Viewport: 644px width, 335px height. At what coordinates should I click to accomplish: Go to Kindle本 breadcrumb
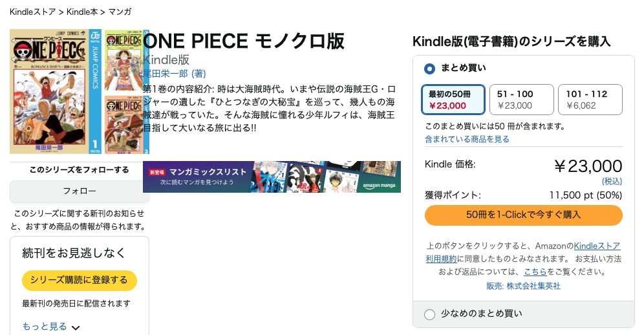(82, 12)
